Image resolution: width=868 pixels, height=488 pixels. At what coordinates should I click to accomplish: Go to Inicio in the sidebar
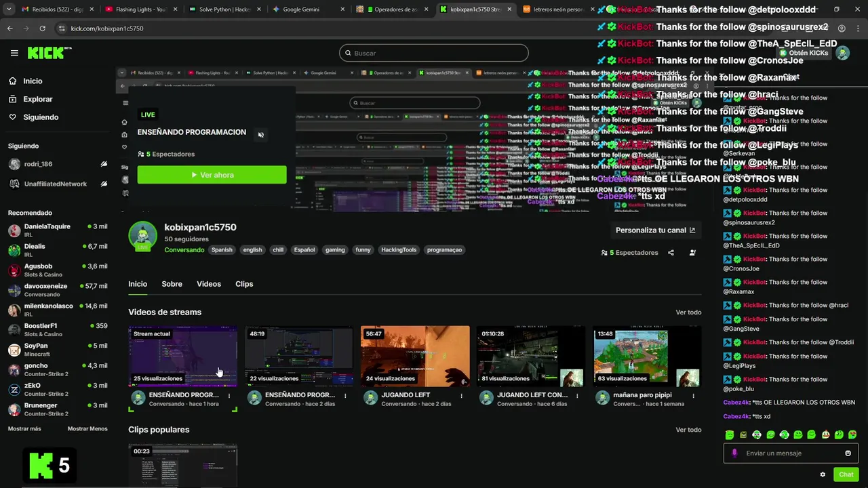[33, 81]
